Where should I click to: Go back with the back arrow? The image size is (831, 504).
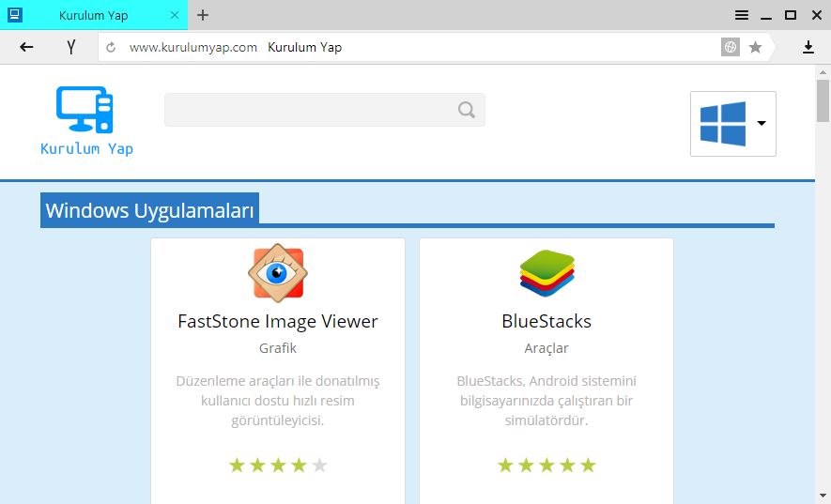[26, 47]
